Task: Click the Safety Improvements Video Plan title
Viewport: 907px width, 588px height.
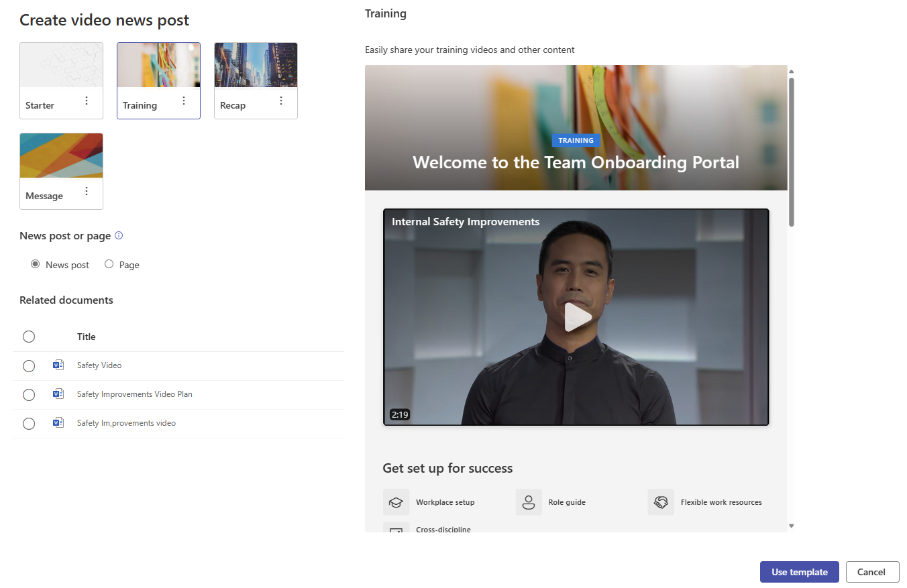Action: [x=135, y=394]
